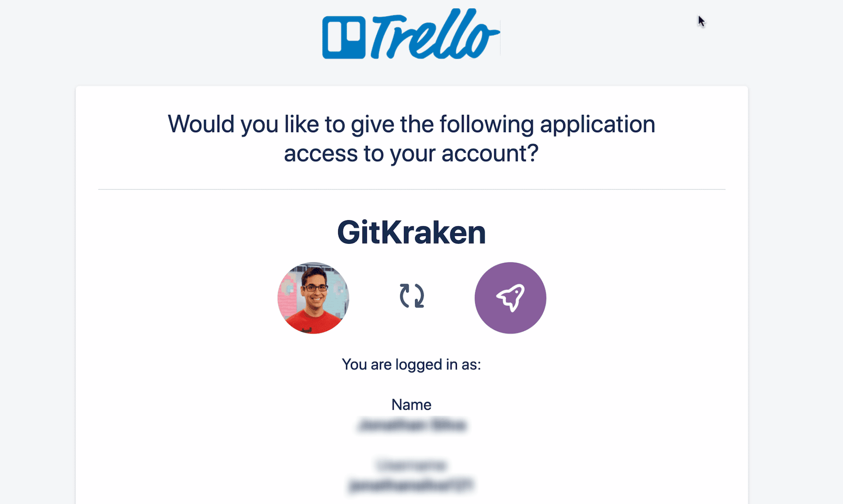Viewport: 843px width, 504px height.
Task: Click the divider line below the heading
Action: [411, 188]
